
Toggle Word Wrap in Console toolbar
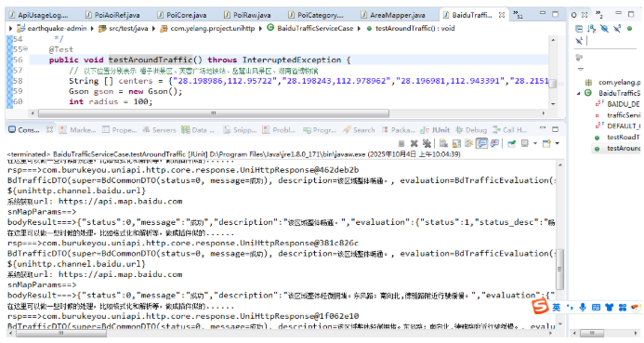click(469, 143)
